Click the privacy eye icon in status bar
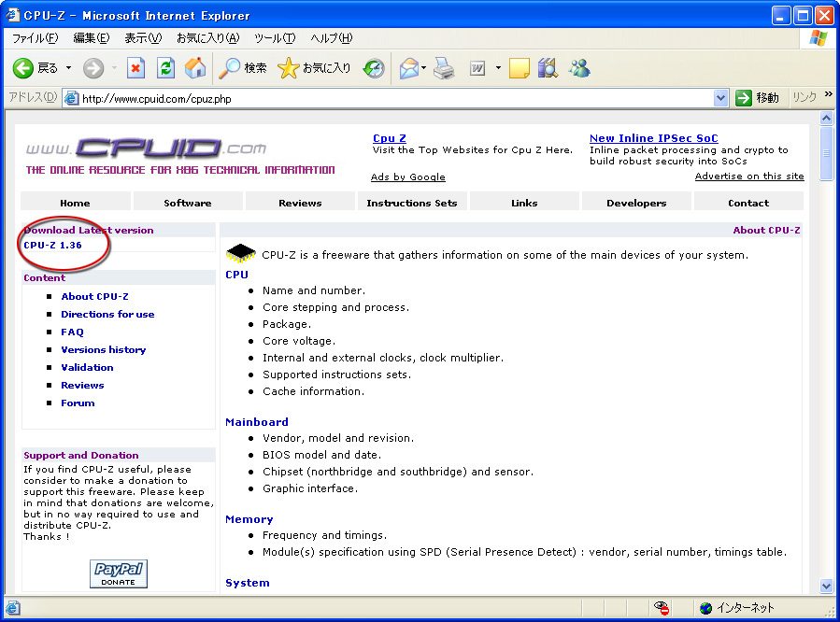The image size is (840, 622). [x=662, y=608]
